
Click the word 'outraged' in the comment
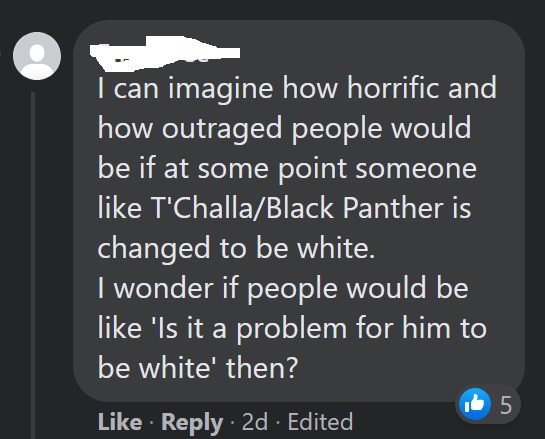point(222,129)
